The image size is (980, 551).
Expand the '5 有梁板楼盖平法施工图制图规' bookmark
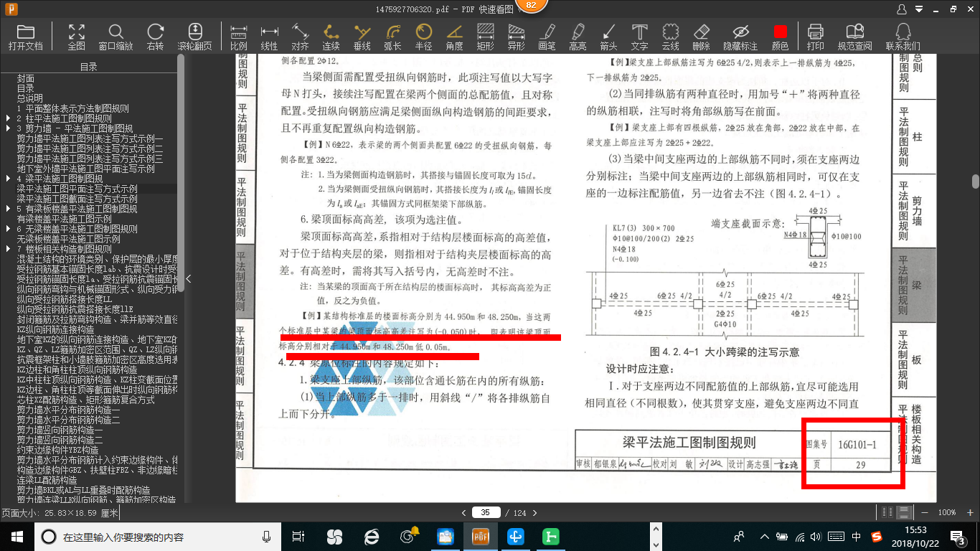(8, 209)
